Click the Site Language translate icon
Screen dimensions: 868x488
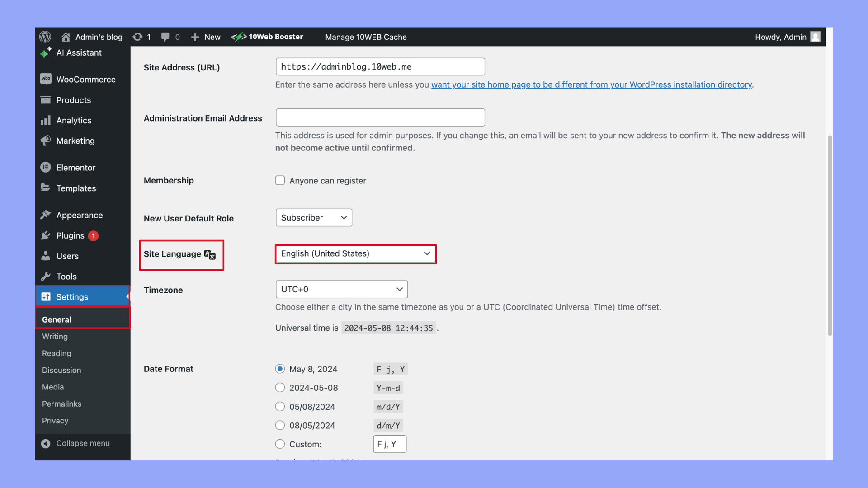point(210,254)
